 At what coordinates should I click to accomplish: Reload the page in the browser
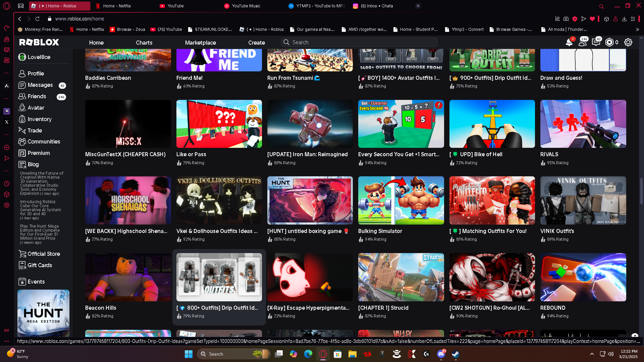38,19
